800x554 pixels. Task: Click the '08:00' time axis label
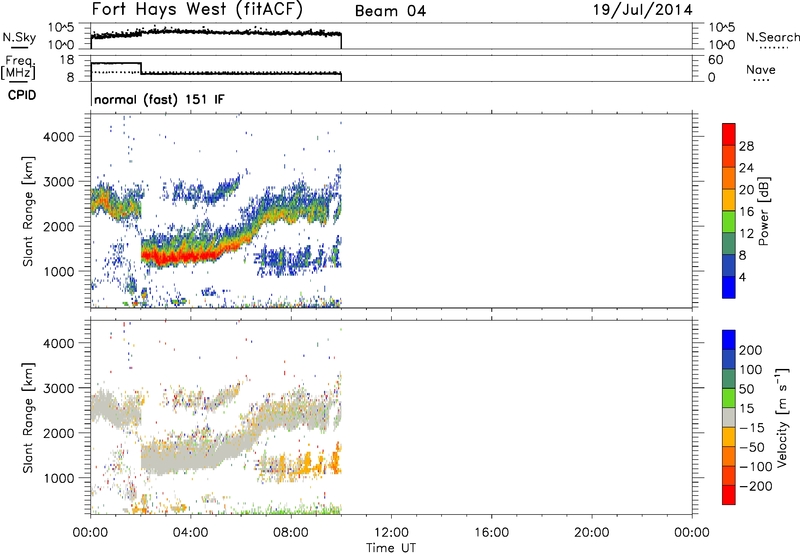[x=291, y=533]
